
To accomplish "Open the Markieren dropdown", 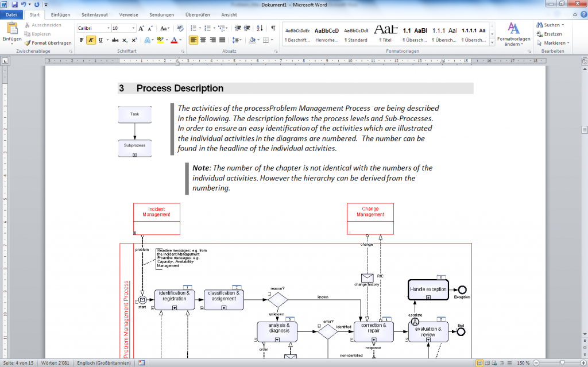I will [553, 43].
